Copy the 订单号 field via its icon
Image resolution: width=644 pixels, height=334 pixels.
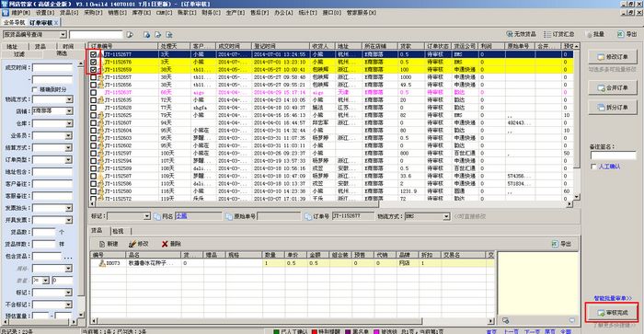point(308,216)
